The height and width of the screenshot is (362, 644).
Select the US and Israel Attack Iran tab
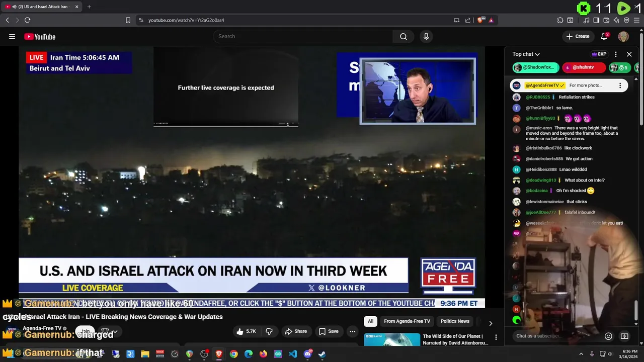point(40,7)
